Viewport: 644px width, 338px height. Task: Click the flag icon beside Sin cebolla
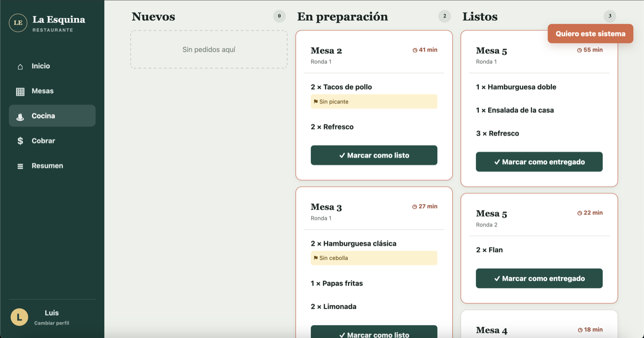tap(316, 258)
